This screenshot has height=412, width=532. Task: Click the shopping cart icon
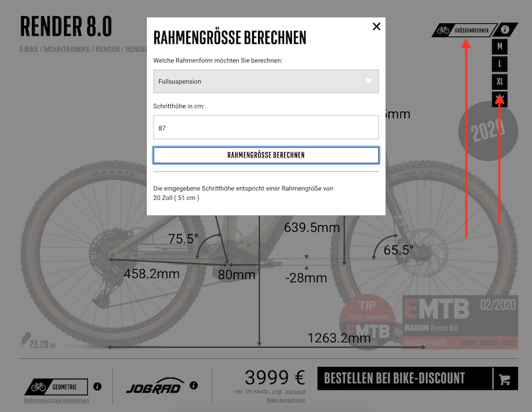click(505, 379)
